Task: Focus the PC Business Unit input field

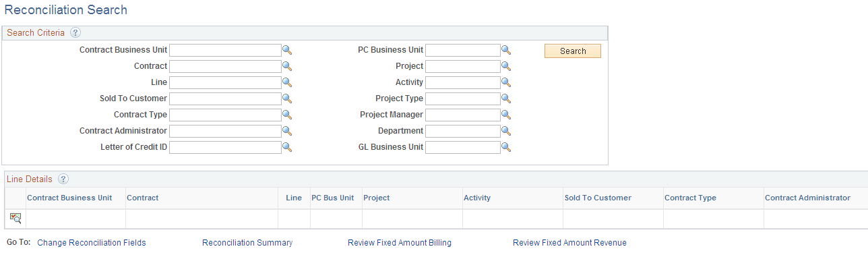Action: pyautogui.click(x=463, y=50)
